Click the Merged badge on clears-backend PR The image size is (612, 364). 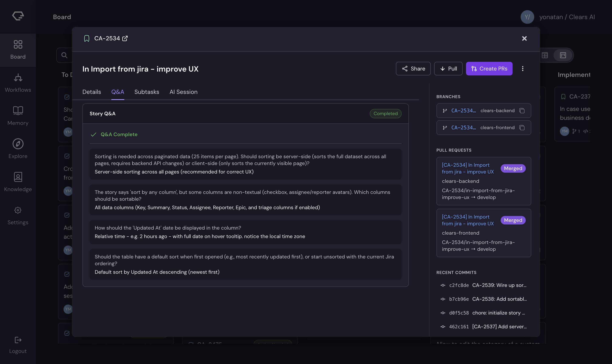click(513, 168)
